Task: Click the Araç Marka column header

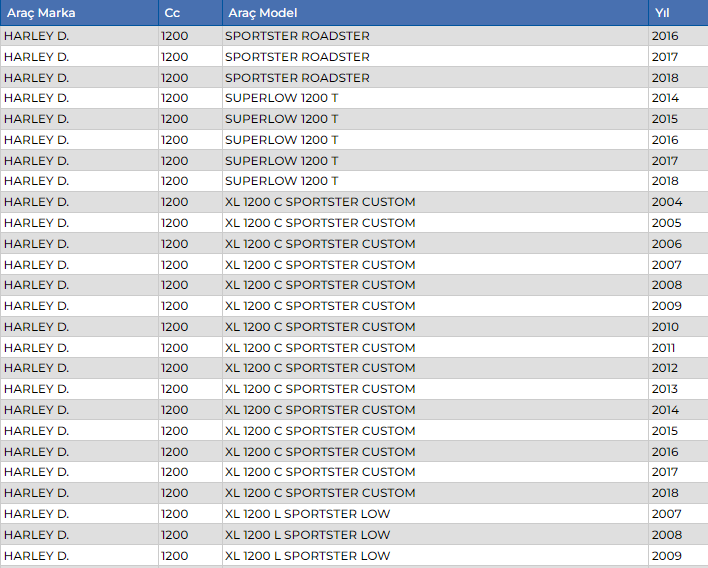Action: pos(40,13)
